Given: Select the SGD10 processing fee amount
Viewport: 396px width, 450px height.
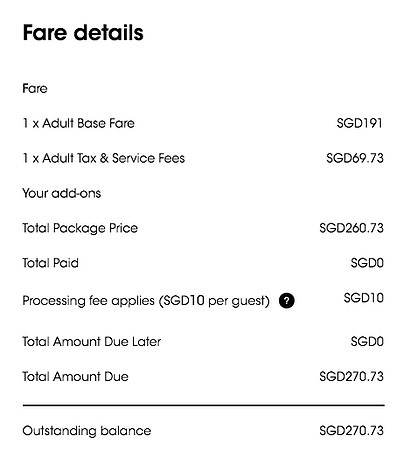Looking at the screenshot, I should click(x=364, y=298).
